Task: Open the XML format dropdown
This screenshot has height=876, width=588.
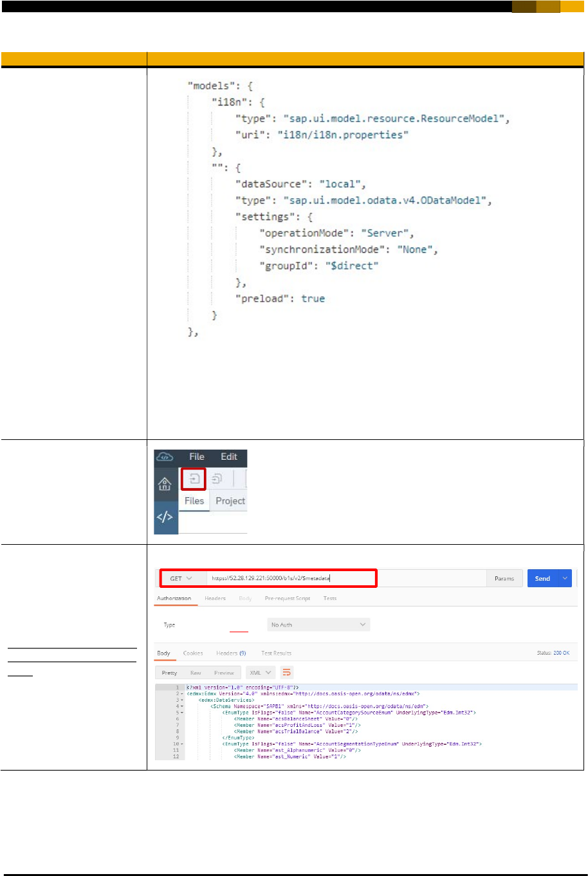Action: (260, 673)
